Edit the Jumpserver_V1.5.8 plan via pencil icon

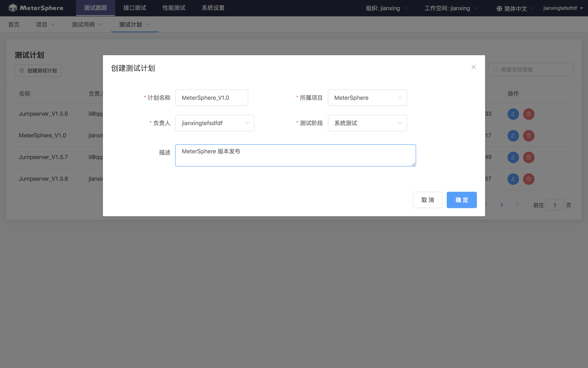click(513, 179)
